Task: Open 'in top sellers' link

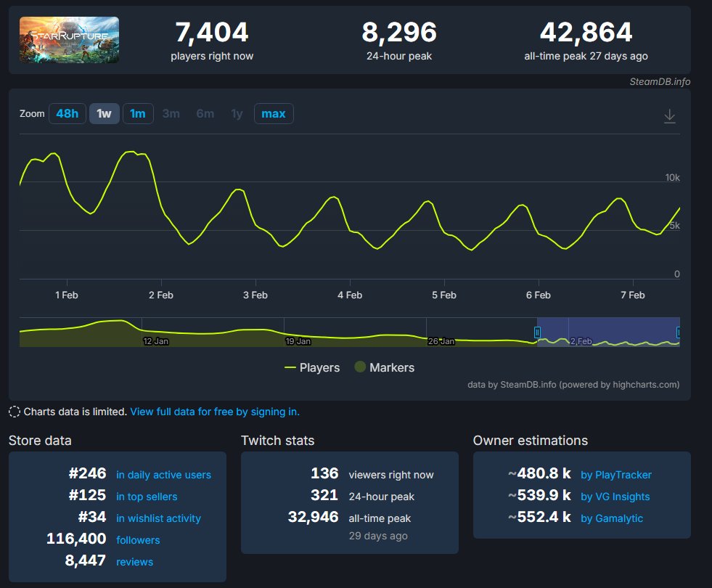Action: 147,497
